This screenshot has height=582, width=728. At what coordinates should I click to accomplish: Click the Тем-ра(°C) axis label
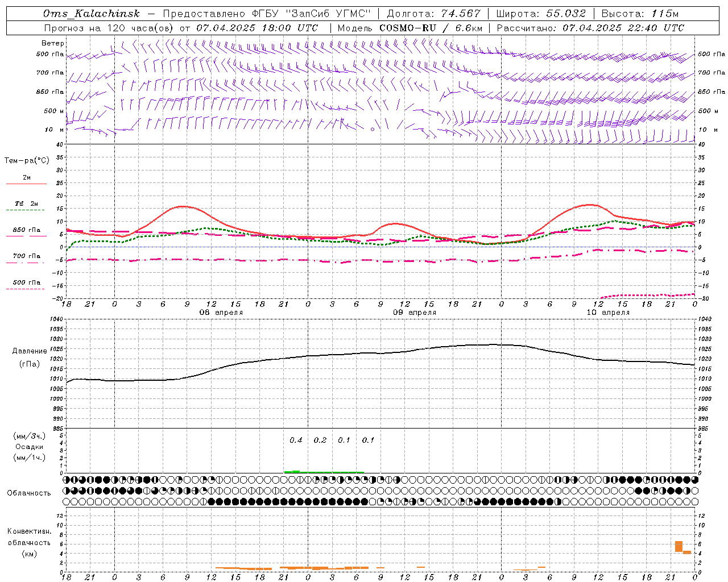(x=27, y=161)
